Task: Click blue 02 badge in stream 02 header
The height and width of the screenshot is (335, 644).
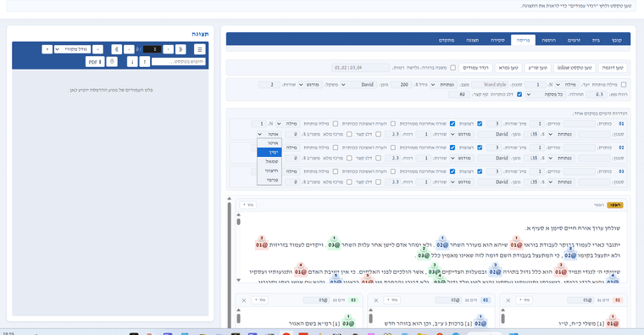Action: 486,300
